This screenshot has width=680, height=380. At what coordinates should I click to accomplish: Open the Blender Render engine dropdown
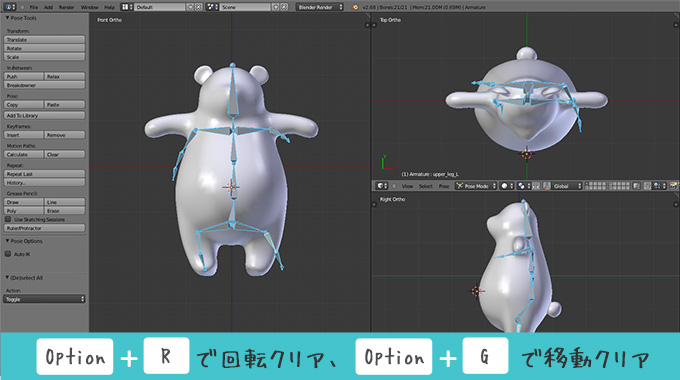point(320,7)
